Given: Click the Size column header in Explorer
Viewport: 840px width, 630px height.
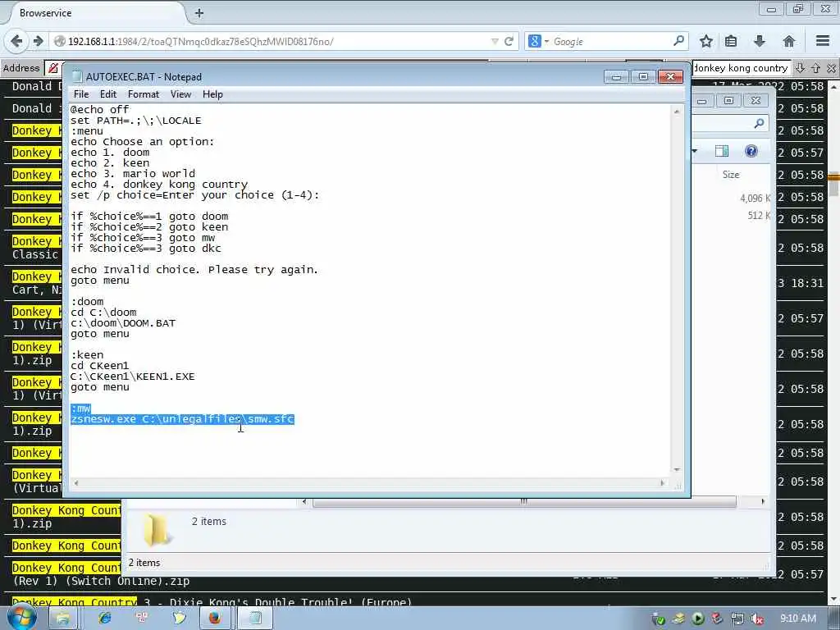Looking at the screenshot, I should coord(731,175).
